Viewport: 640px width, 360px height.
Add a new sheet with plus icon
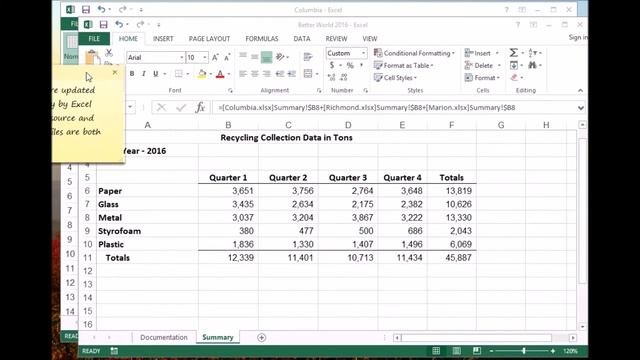coord(262,338)
